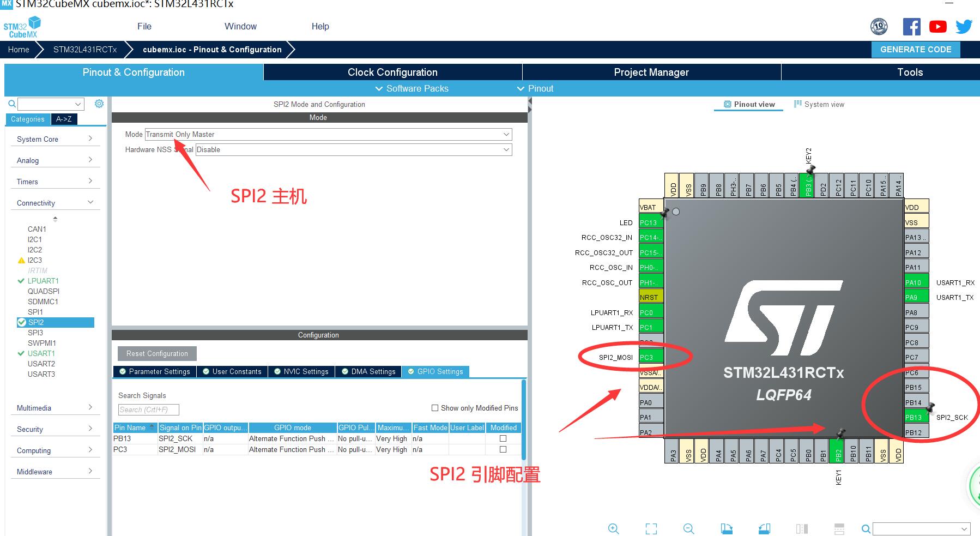Rotate the chip view clockwise
980x536 pixels.
pyautogui.click(x=727, y=528)
